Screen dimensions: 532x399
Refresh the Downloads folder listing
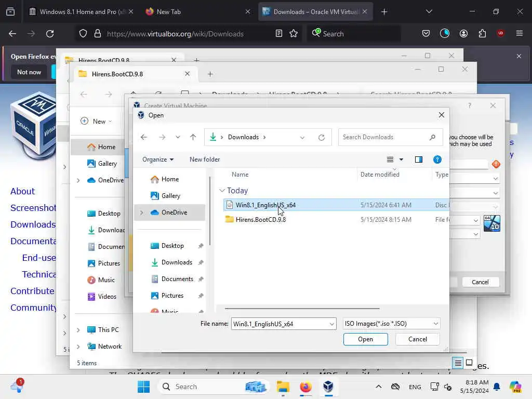[322, 137]
